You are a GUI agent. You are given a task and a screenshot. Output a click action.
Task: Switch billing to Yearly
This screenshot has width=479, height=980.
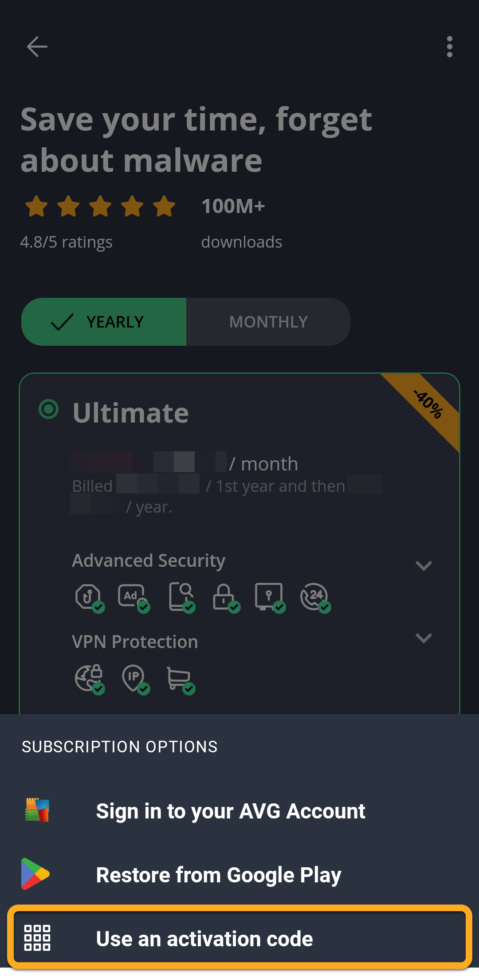[104, 322]
